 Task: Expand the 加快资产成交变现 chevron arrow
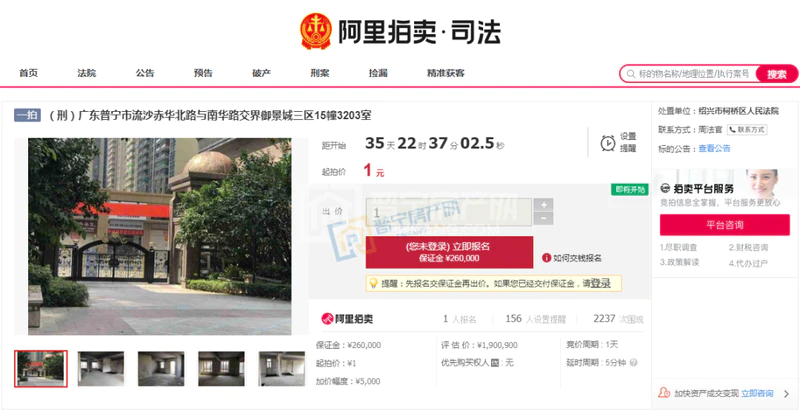(x=786, y=394)
